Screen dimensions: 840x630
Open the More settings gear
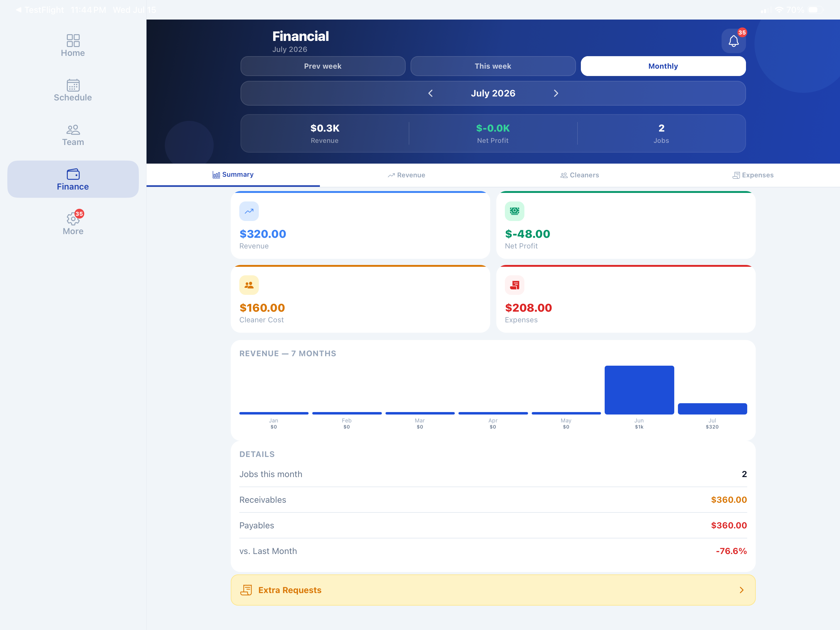(73, 219)
